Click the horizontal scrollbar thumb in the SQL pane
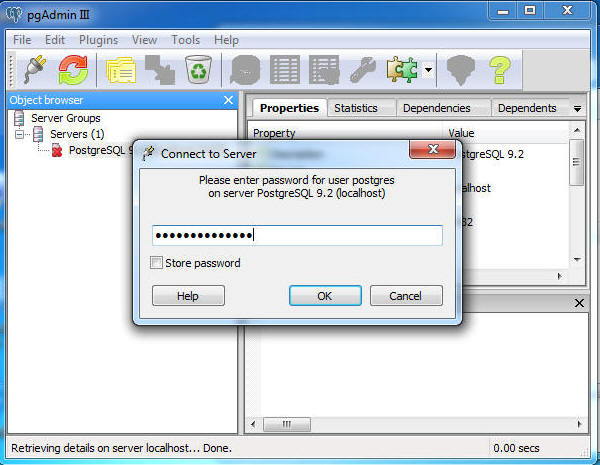Screen dimensions: 600x465 coord(287,424)
